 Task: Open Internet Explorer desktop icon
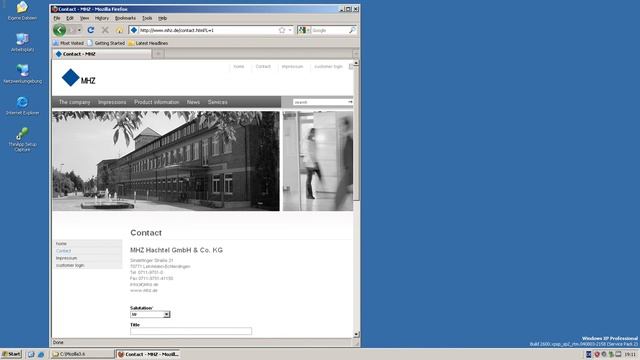tap(22, 105)
